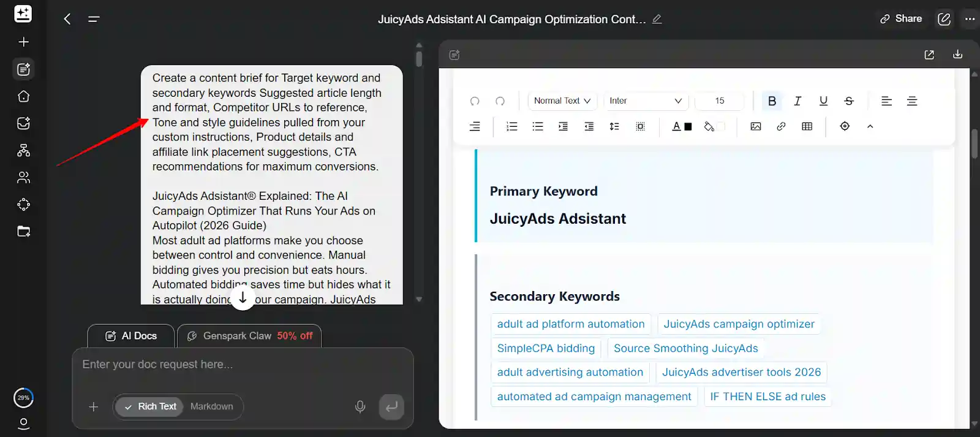Open the text color letter A

click(x=676, y=126)
